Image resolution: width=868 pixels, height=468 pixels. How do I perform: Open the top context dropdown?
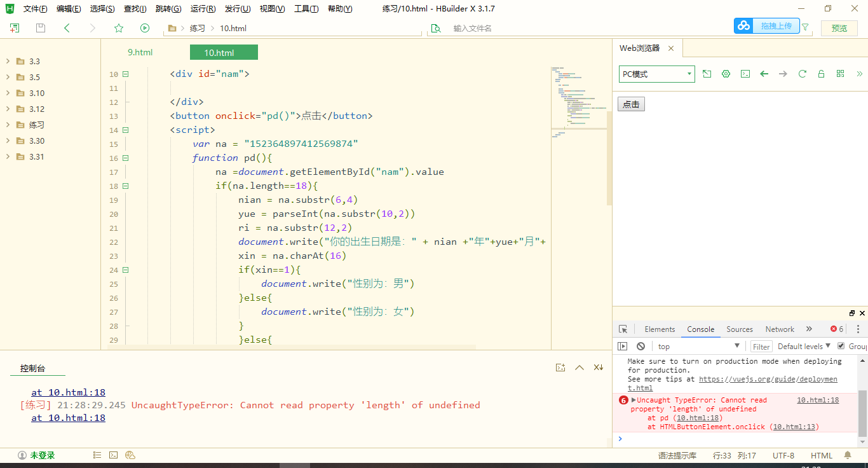click(x=700, y=347)
